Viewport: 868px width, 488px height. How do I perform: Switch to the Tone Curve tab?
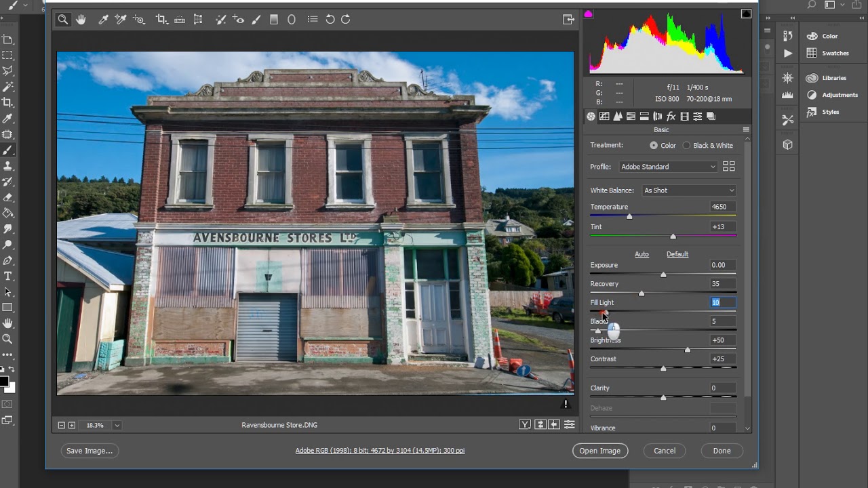[x=604, y=117]
